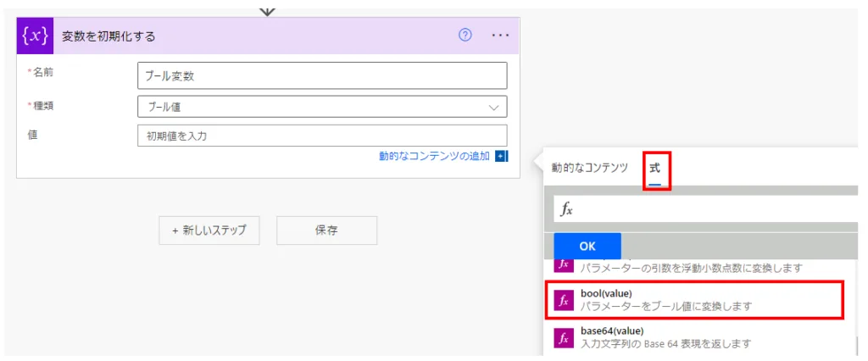Viewport: 868px width, 361px height.
Task: Focus the 名前 field containing ブール変数
Action: (x=322, y=75)
